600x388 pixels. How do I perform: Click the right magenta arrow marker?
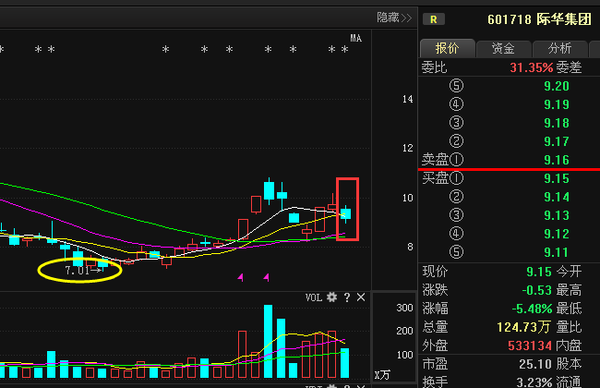pyautogui.click(x=266, y=277)
